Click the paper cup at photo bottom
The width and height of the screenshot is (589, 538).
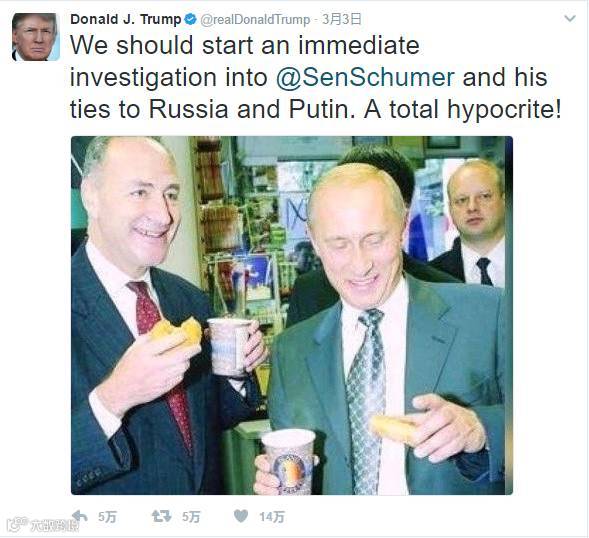point(289,461)
